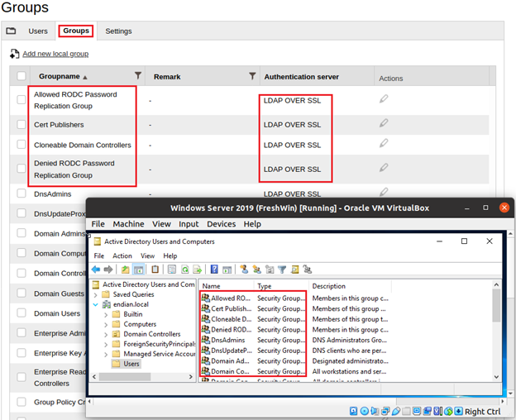Switch to the Settings tab
The height and width of the screenshot is (420, 516).
118,31
